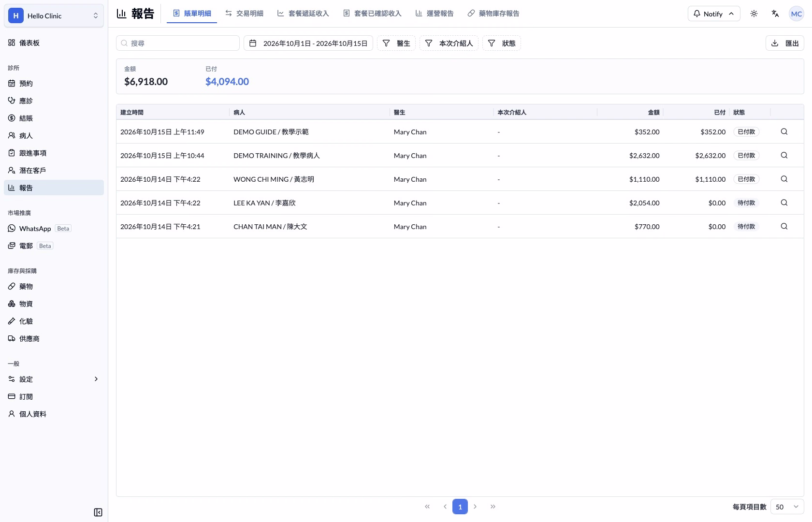Toggle the light/dark theme sun icon
The width and height of the screenshot is (812, 522).
[754, 14]
